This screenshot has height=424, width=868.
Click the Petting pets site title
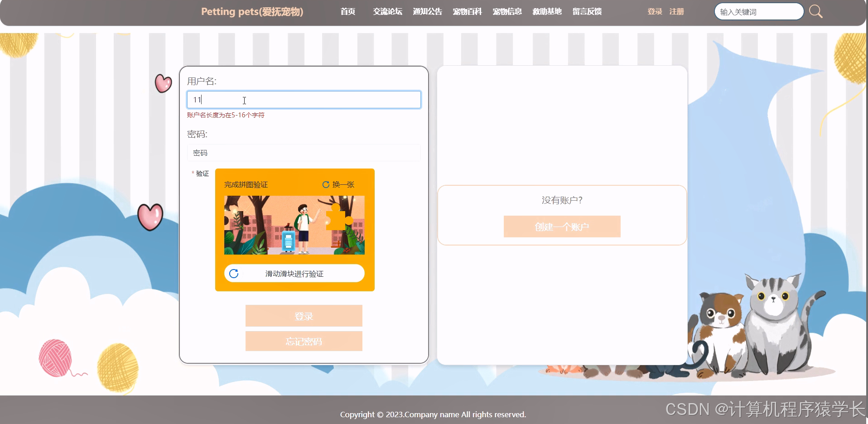pos(252,12)
